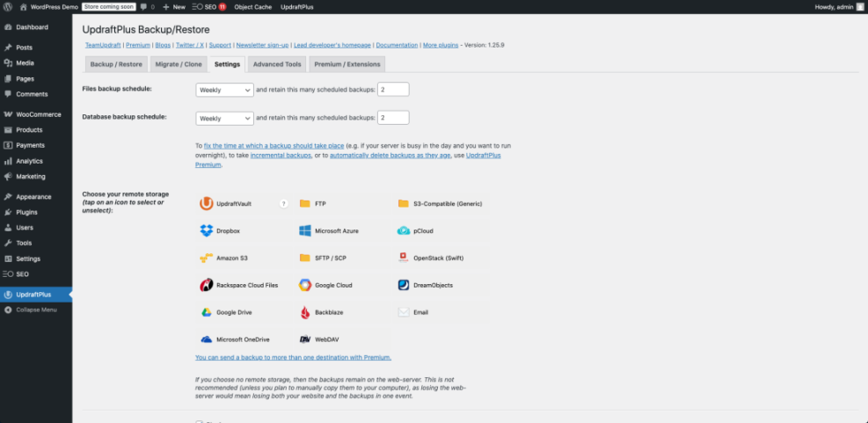Viewport: 868px width, 423px height.
Task: Open Users in the sidebar menu
Action: point(36,228)
